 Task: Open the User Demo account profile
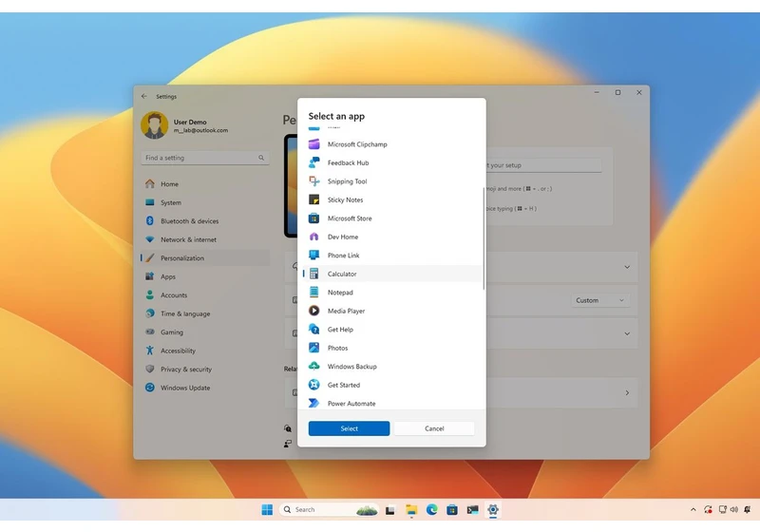click(184, 125)
